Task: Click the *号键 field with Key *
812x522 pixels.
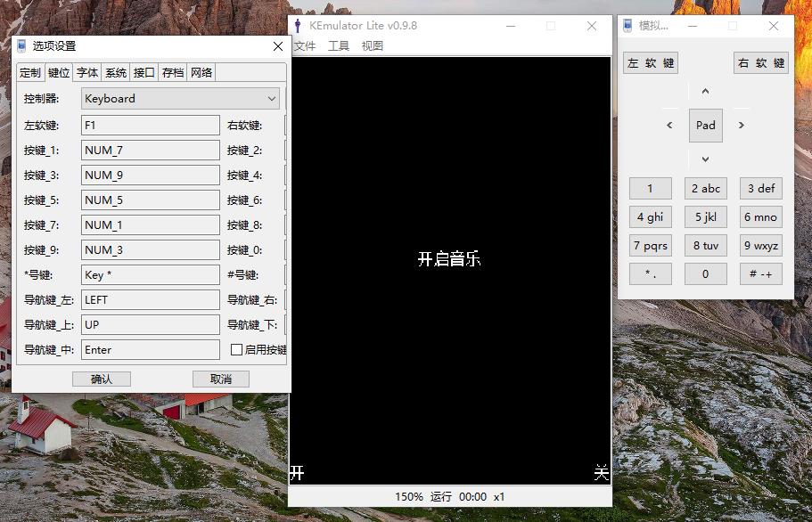Action: pyautogui.click(x=150, y=274)
